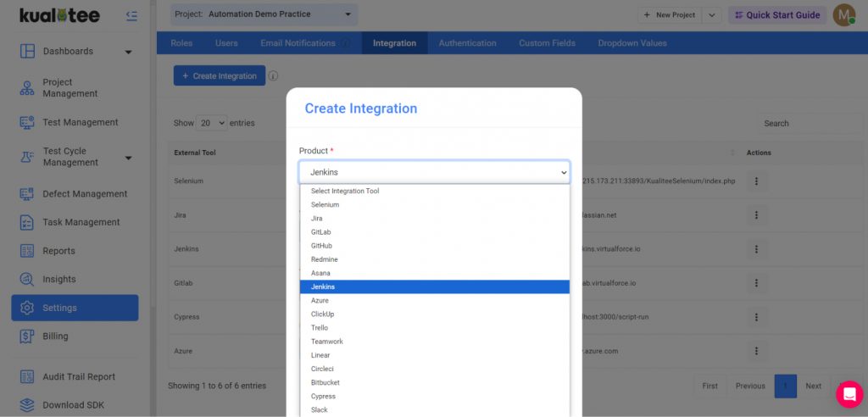Click the Product dropdown showing Jenkins
The height and width of the screenshot is (417, 868).
[434, 172]
